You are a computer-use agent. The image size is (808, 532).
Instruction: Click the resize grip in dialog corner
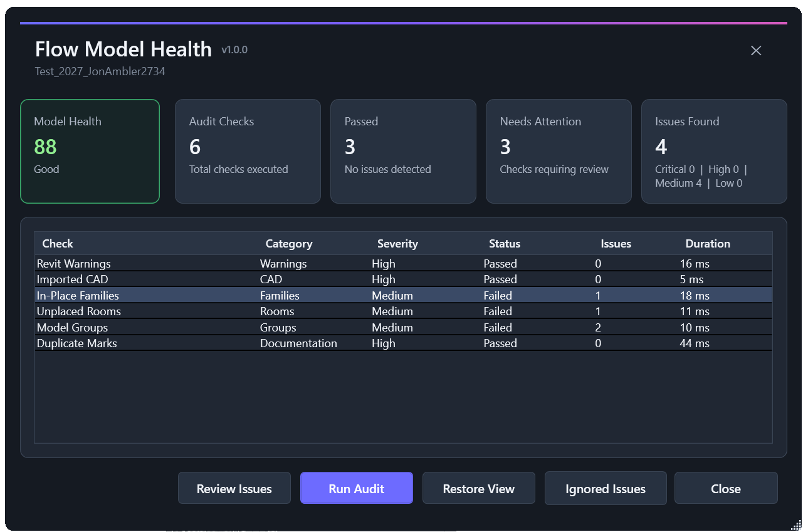click(796, 525)
